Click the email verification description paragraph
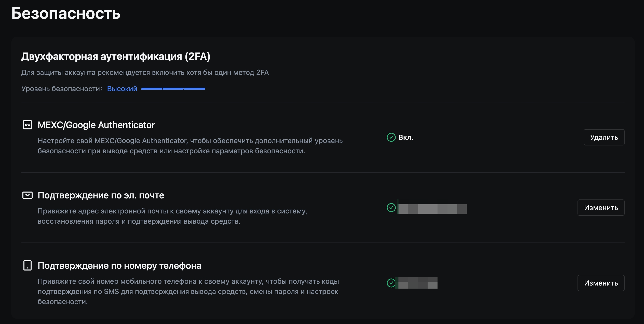Viewport: 644px width, 324px height. click(x=172, y=216)
